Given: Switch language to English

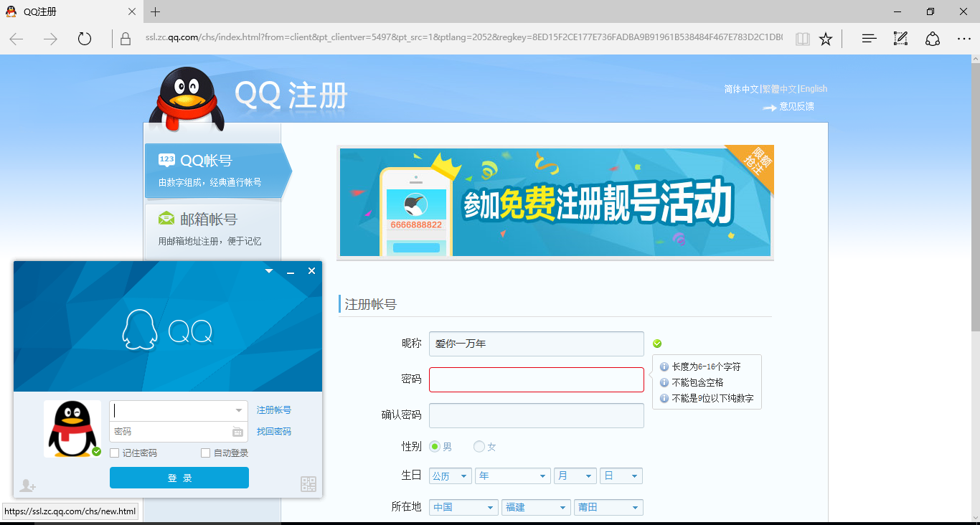Looking at the screenshot, I should pyautogui.click(x=814, y=89).
